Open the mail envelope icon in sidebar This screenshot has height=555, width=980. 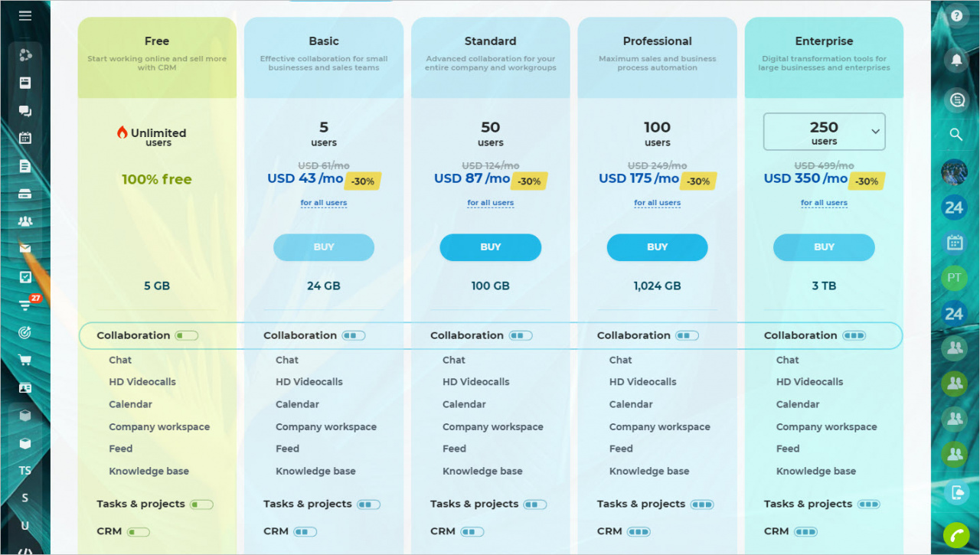[x=25, y=249]
